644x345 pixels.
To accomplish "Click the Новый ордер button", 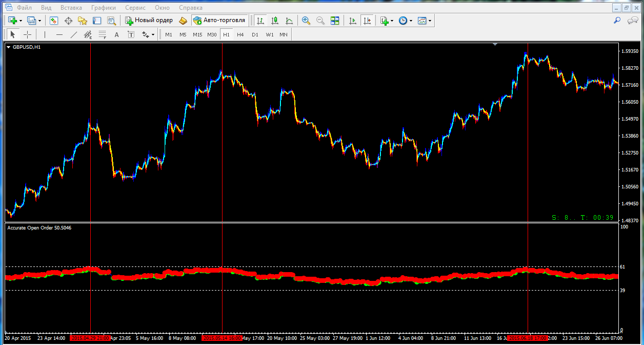I will (149, 21).
